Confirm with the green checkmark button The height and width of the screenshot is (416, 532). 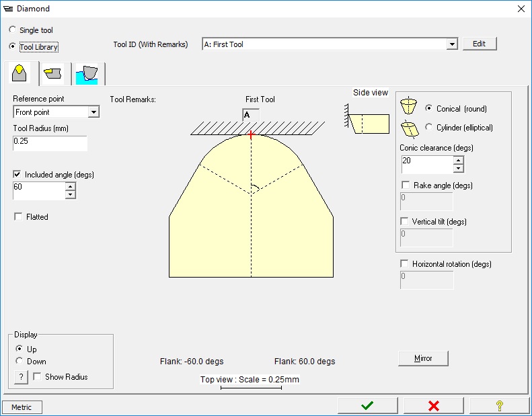click(x=367, y=405)
